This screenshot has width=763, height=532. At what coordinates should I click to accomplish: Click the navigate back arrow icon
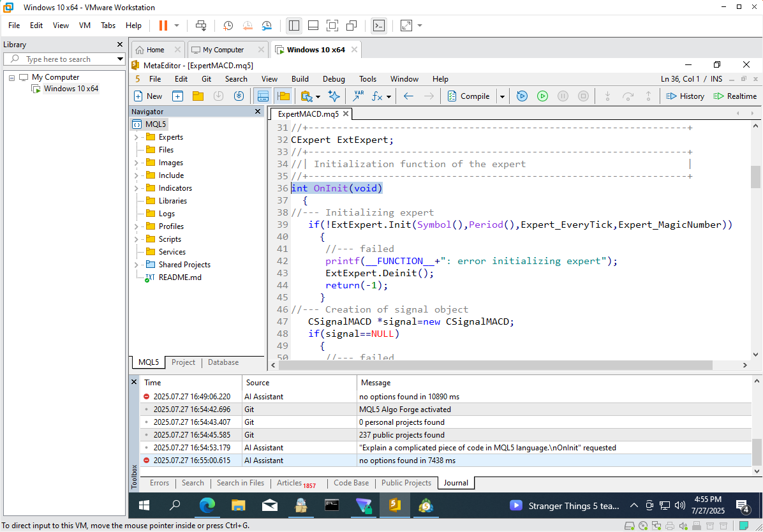[408, 96]
